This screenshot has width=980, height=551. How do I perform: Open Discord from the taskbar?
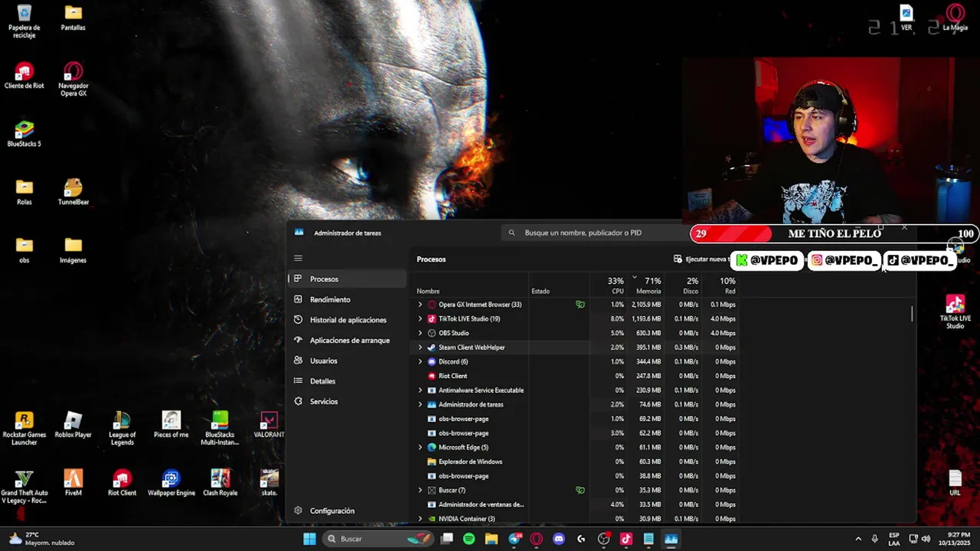point(559,539)
